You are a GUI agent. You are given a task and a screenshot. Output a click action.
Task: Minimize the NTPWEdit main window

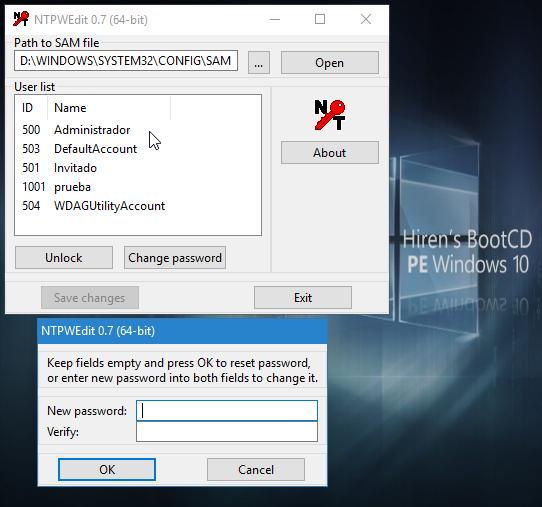(x=275, y=19)
